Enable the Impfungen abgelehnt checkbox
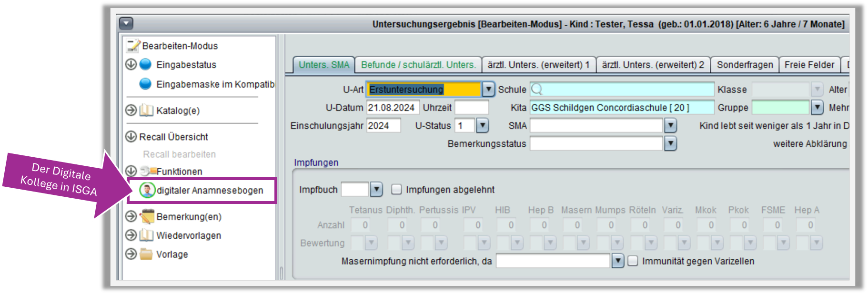This screenshot has width=868, height=294. 396,190
